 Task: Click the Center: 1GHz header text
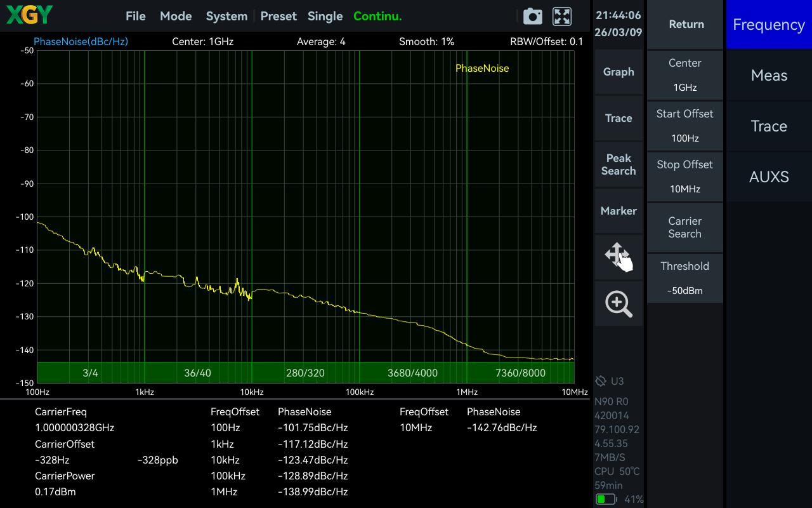pos(203,41)
